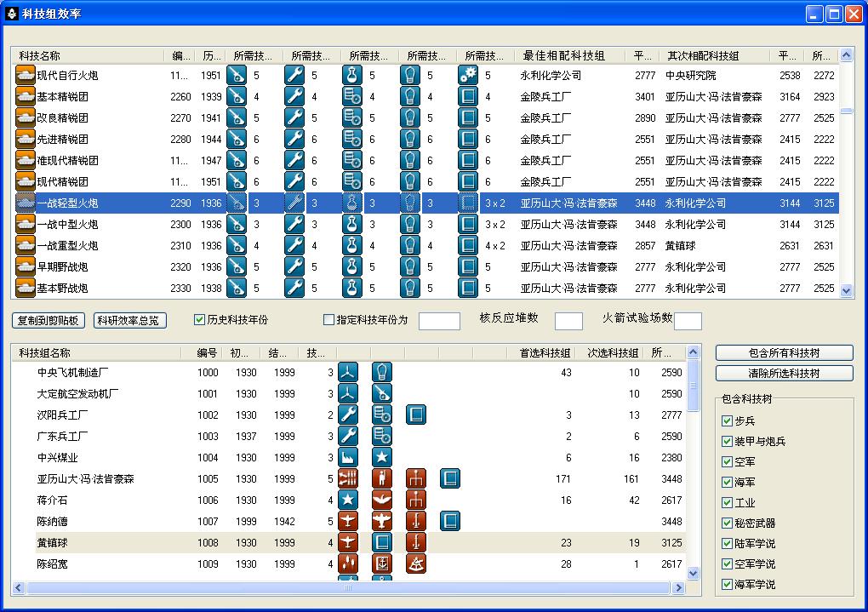868x612 pixels.
Task: Click the tank icon beside 现代自行火炮
Action: 26,75
